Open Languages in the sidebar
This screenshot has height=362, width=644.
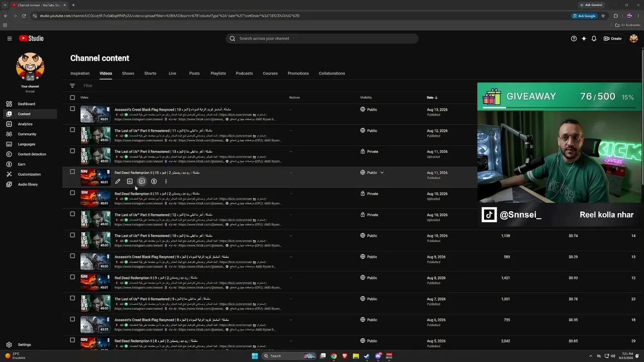click(x=30, y=144)
